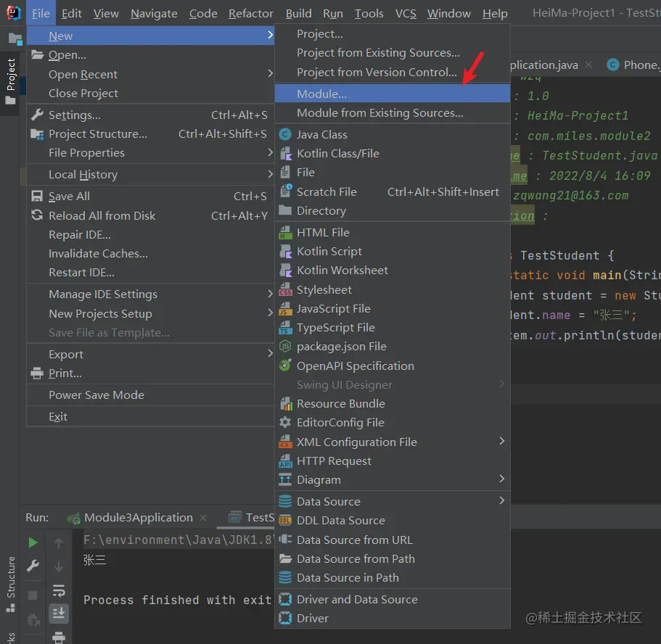
Task: Click the EditorConfig File gear icon
Action: [285, 422]
